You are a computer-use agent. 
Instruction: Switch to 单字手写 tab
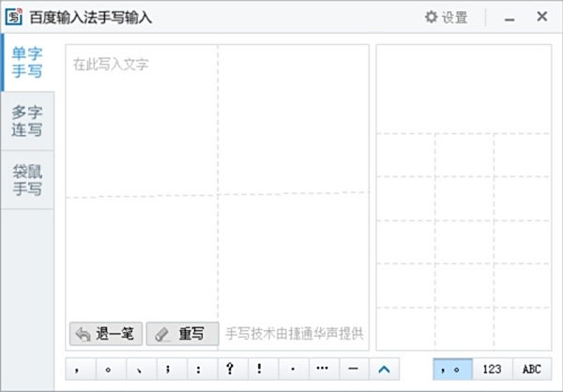coord(27,62)
